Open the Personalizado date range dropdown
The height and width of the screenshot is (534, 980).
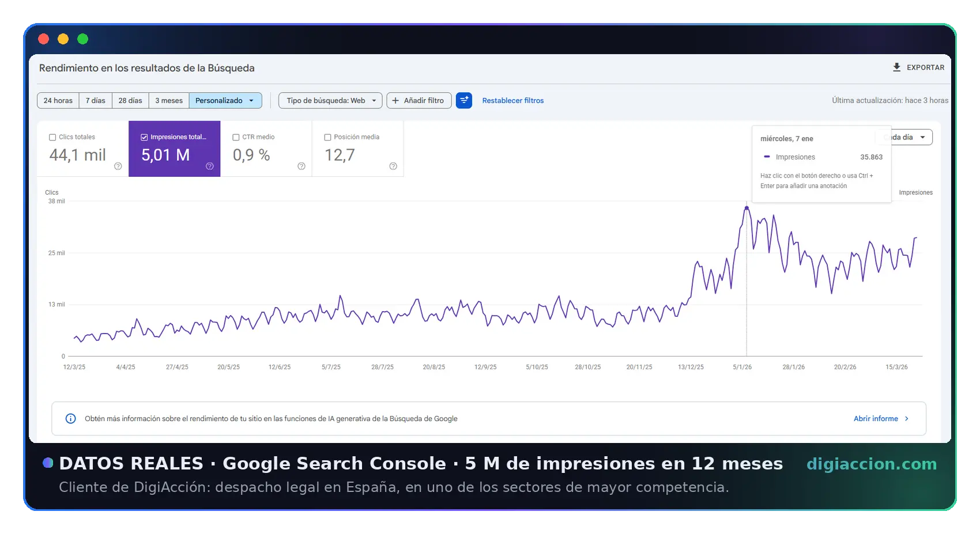(x=225, y=100)
